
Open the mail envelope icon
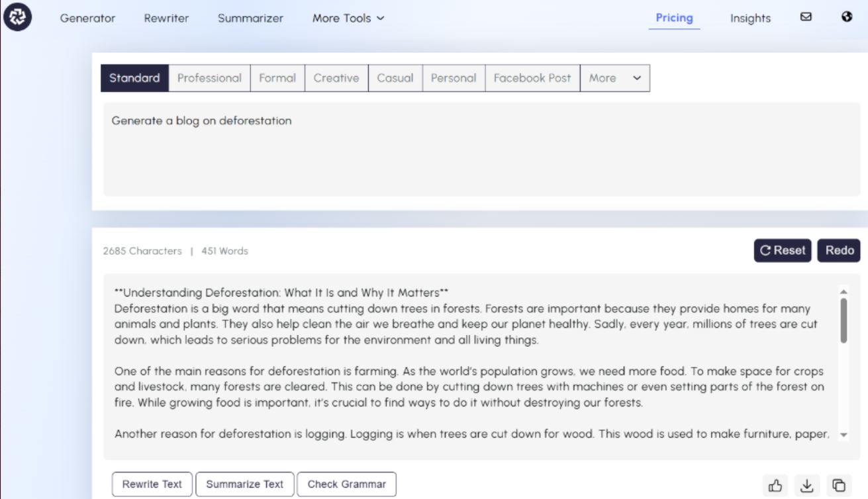pos(806,17)
